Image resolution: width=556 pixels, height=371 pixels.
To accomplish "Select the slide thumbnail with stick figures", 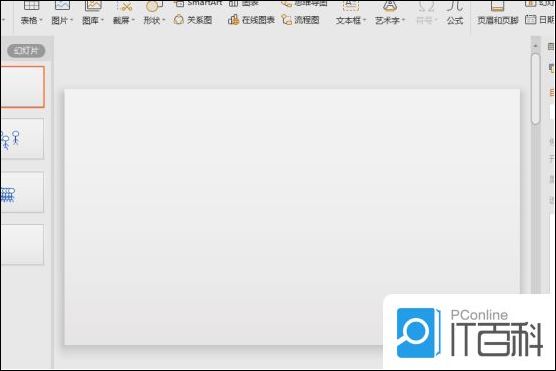I will 22,139.
